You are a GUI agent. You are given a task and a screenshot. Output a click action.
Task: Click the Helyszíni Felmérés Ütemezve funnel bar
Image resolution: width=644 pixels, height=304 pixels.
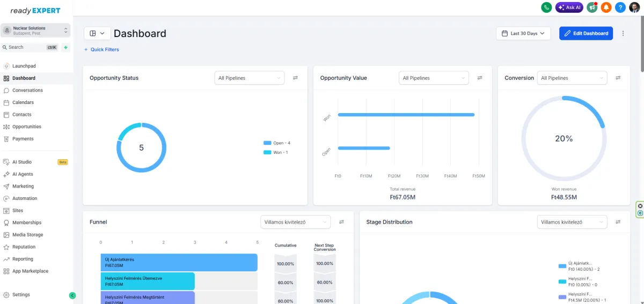point(148,281)
